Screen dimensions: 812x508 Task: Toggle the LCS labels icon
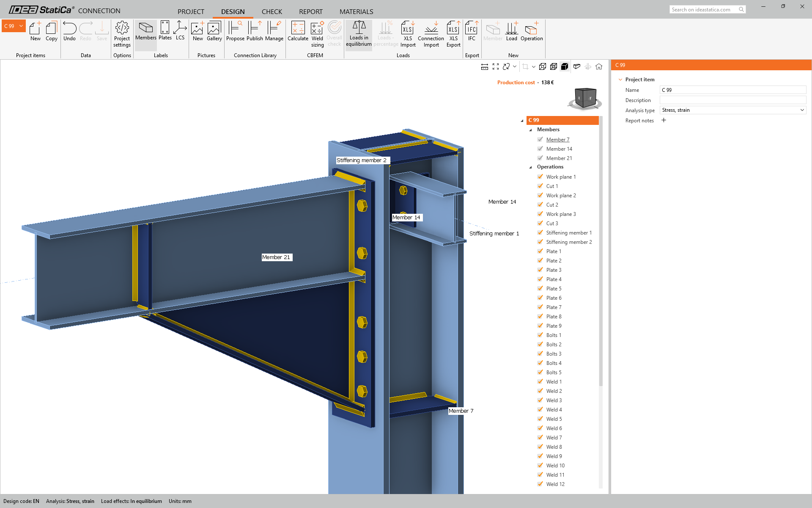point(180,31)
